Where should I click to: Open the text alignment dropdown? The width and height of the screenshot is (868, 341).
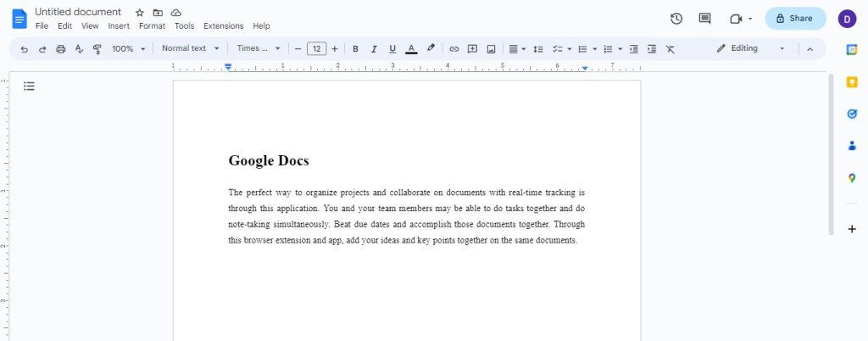click(517, 49)
